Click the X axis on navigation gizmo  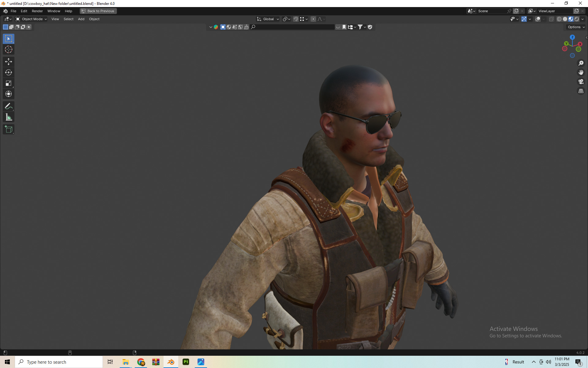pyautogui.click(x=580, y=44)
